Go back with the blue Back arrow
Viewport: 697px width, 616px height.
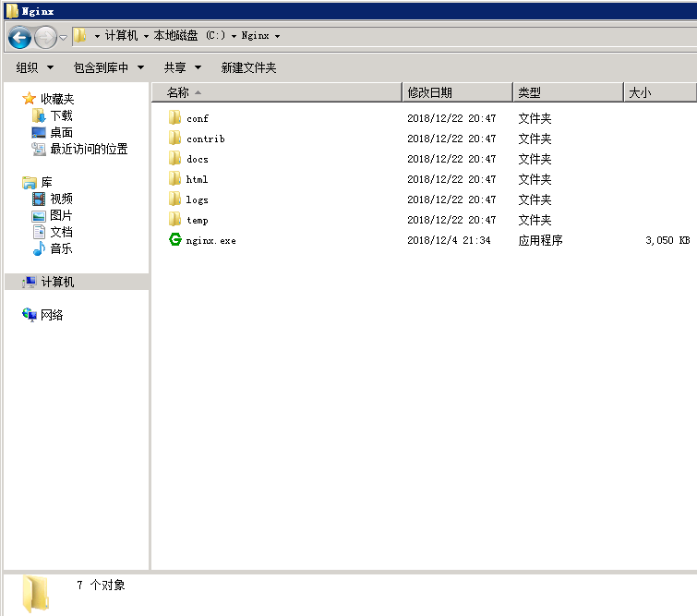(x=19, y=37)
